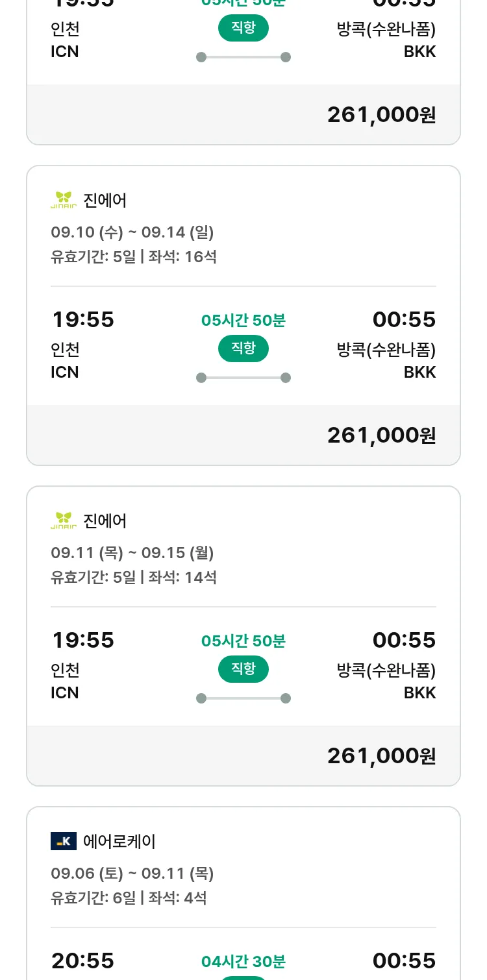487x980 pixels.
Task: Click the 09.06 (토) ~ 09.11 (목) date range
Action: [x=132, y=873]
